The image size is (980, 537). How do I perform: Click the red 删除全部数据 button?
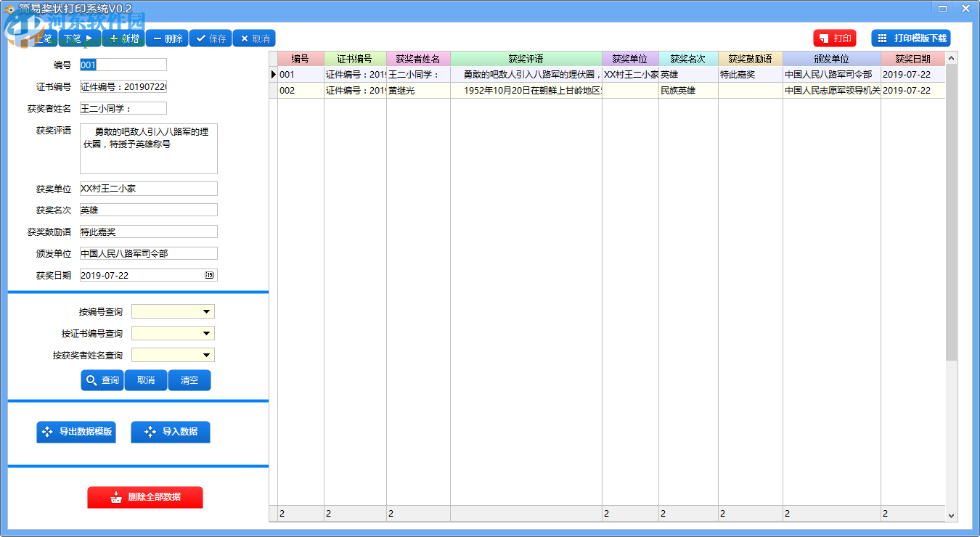[145, 497]
